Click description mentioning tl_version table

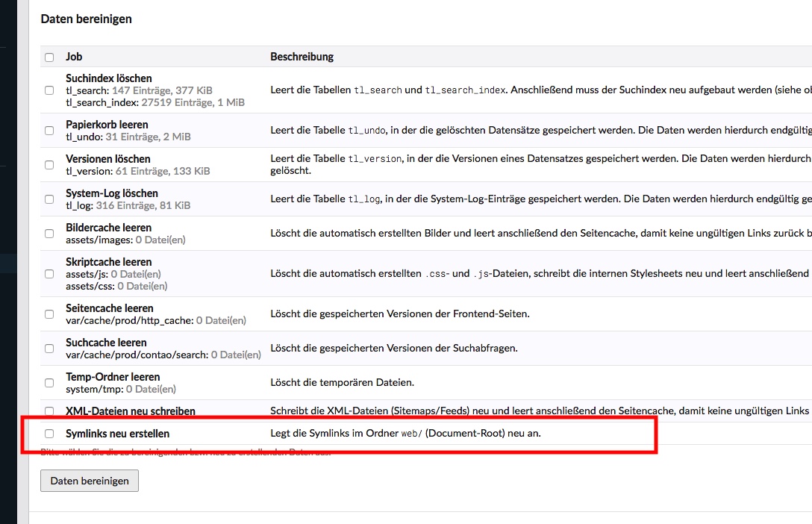click(x=541, y=164)
